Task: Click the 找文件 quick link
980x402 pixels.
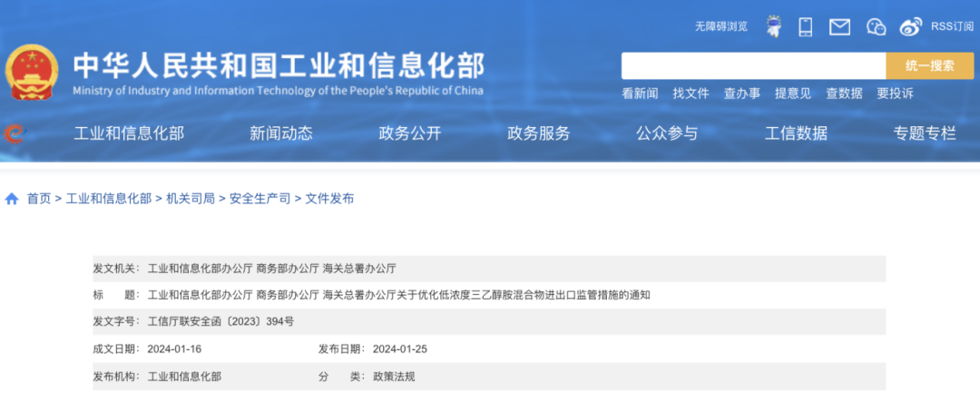Action: coord(691,93)
